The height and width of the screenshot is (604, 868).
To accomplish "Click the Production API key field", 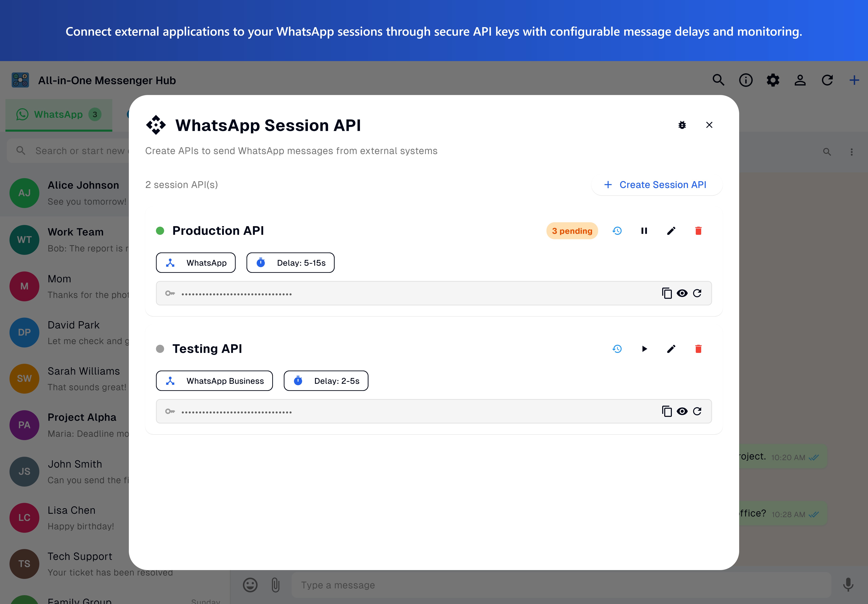I will [434, 293].
